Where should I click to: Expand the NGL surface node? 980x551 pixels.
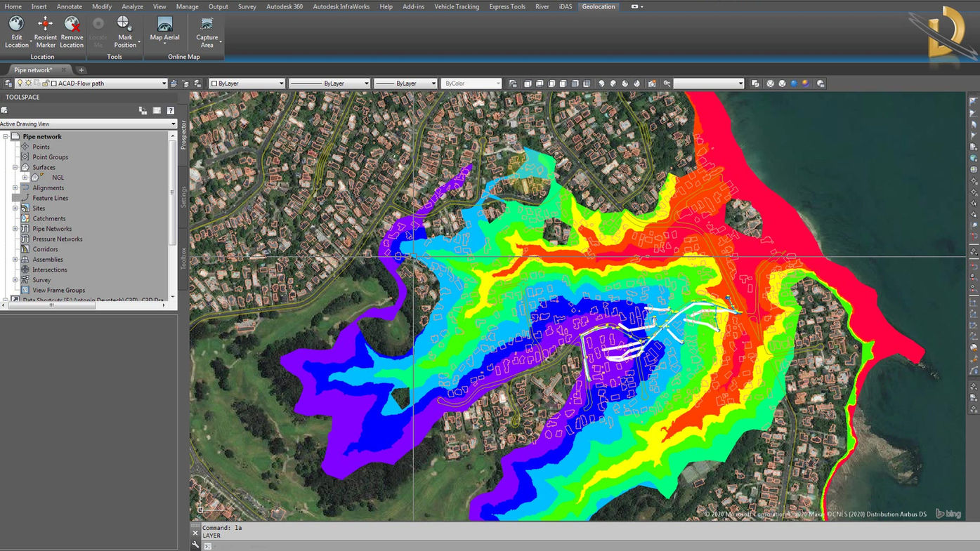pos(25,178)
